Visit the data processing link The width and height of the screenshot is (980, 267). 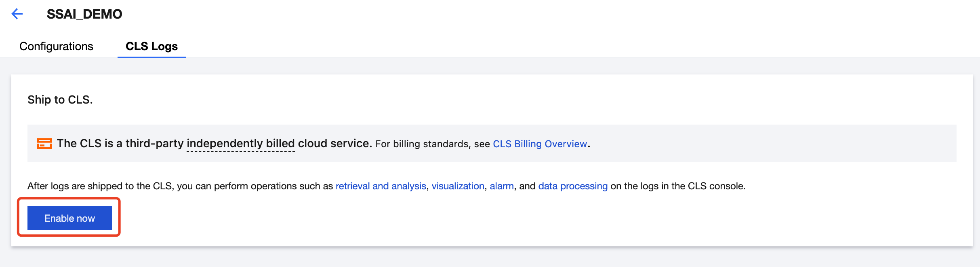pyautogui.click(x=573, y=186)
